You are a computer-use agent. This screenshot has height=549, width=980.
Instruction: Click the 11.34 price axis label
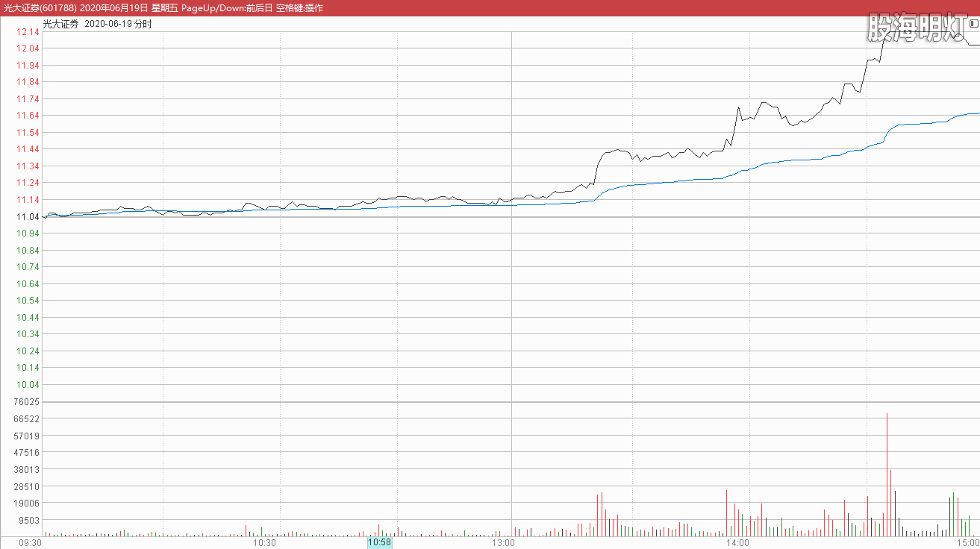[28, 166]
